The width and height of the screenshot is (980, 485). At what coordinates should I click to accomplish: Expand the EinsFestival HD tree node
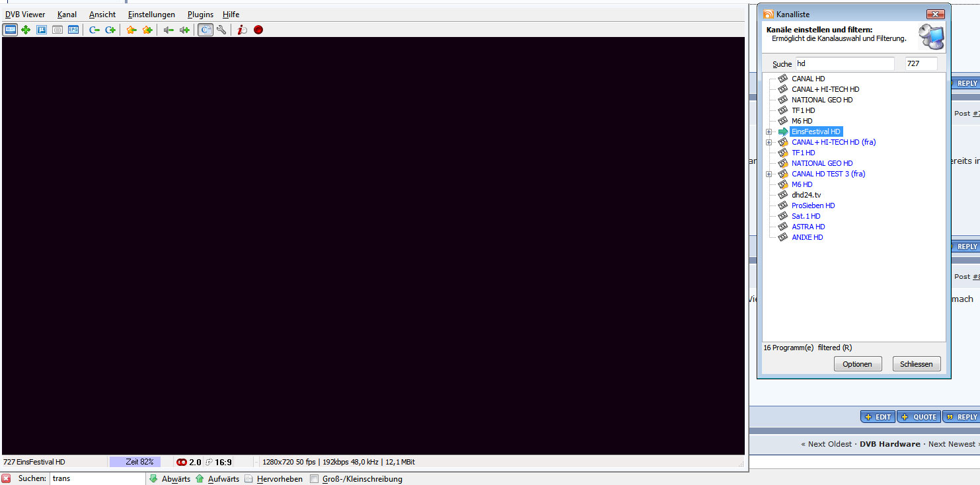tap(769, 131)
